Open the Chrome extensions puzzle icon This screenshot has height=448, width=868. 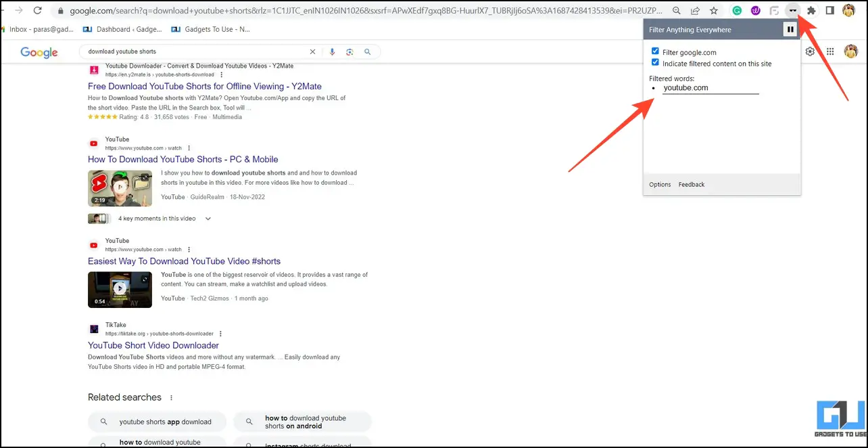click(x=811, y=11)
